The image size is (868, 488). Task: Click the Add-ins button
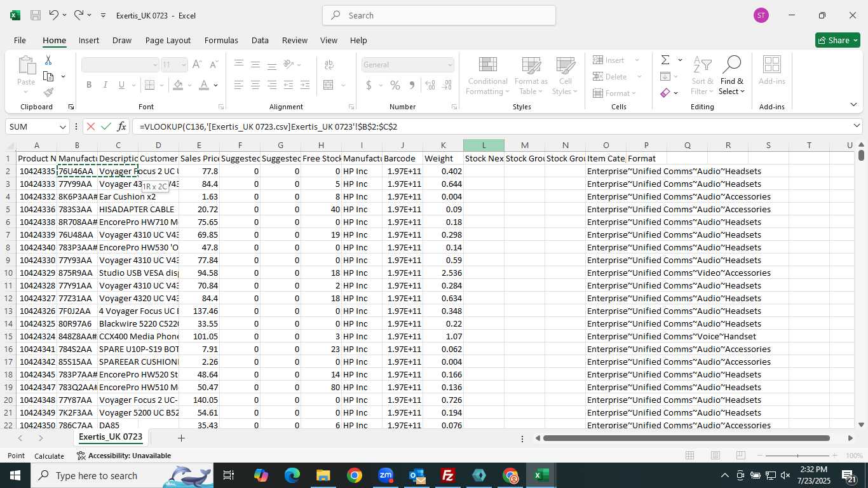click(x=771, y=70)
